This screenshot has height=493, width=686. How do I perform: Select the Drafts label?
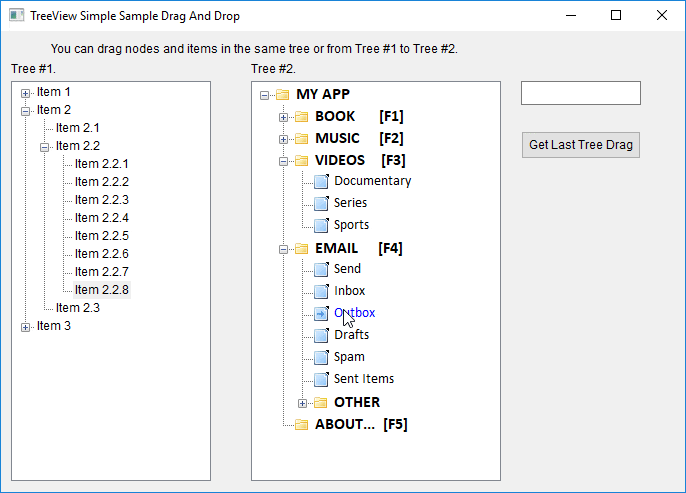click(x=351, y=335)
